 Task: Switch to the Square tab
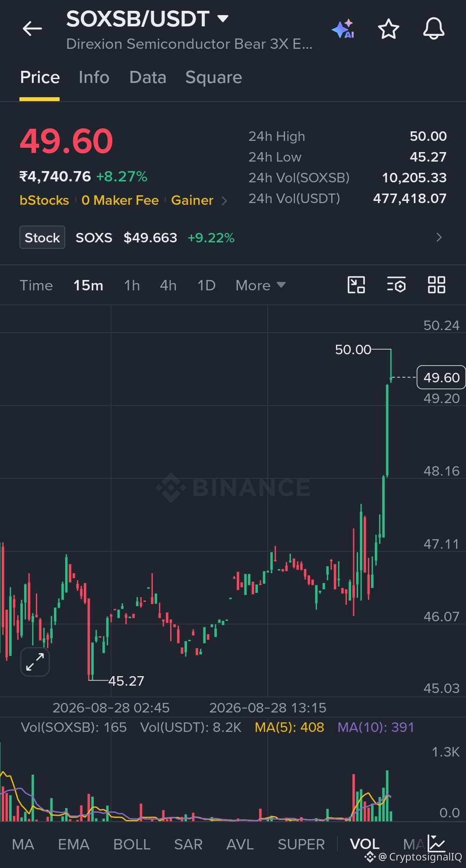point(214,78)
